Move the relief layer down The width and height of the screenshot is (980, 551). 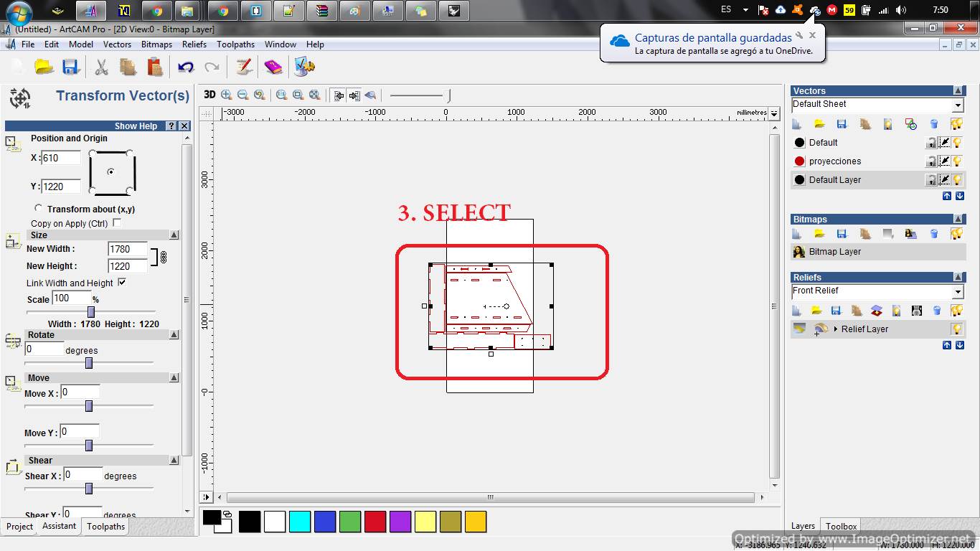click(960, 345)
